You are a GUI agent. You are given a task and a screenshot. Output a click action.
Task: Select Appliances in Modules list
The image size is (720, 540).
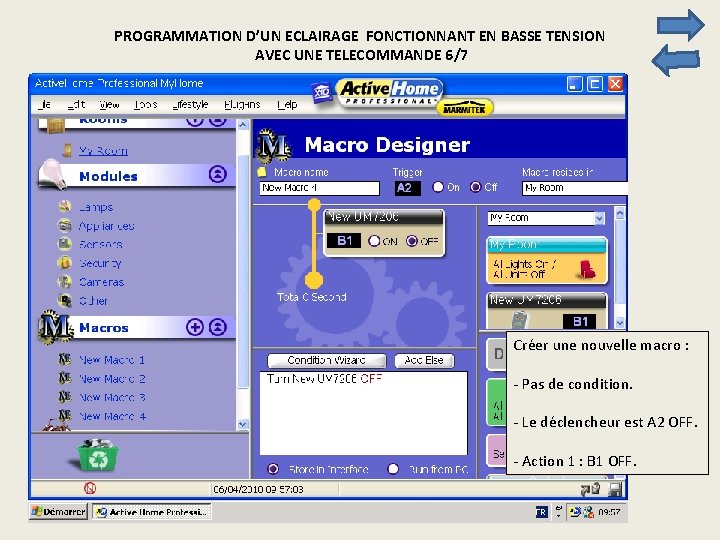(x=107, y=226)
